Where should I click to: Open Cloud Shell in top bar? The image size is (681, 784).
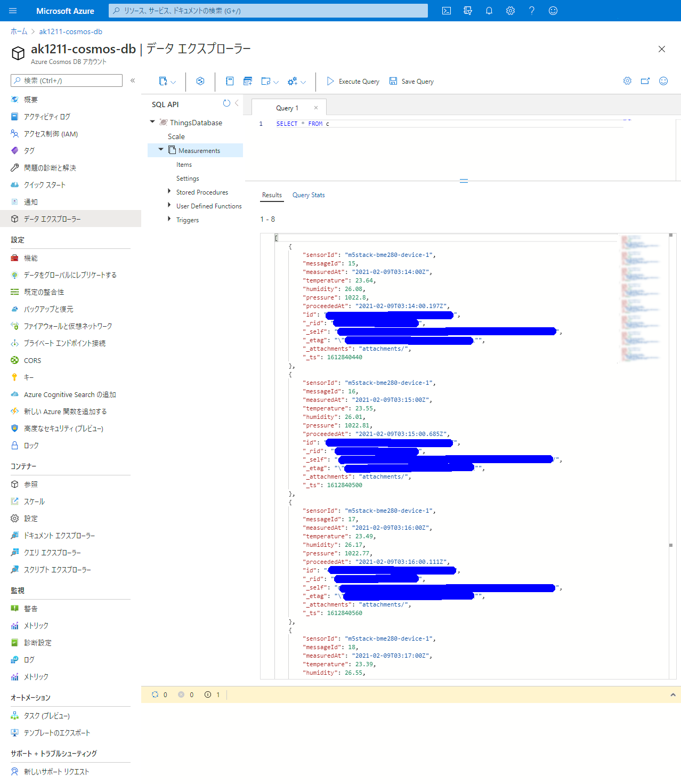tap(447, 11)
